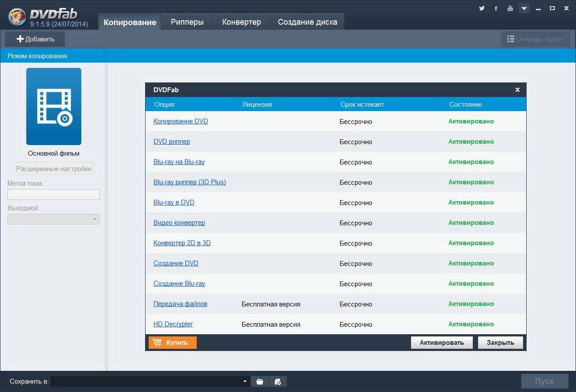Click the Режим копирования panel header

click(53, 56)
